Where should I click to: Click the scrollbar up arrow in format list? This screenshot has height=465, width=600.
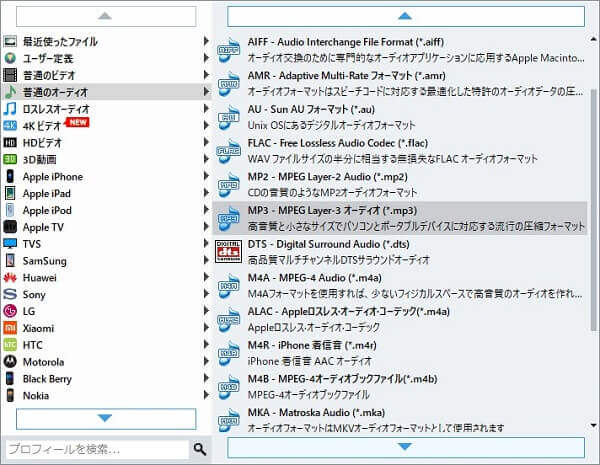coord(593,39)
